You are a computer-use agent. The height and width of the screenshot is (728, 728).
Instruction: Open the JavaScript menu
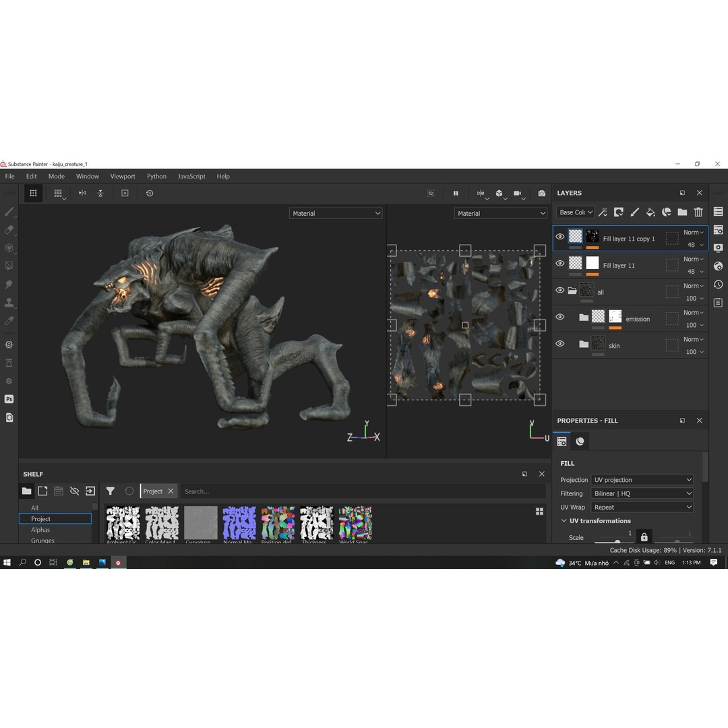191,176
